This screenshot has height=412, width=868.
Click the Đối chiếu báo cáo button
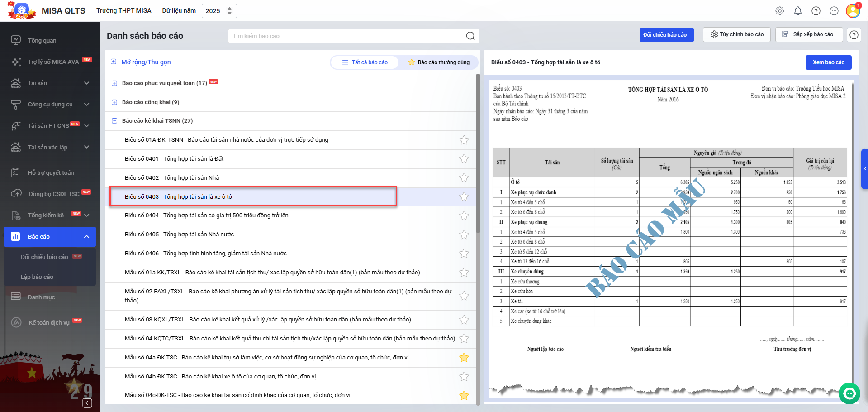pos(666,35)
